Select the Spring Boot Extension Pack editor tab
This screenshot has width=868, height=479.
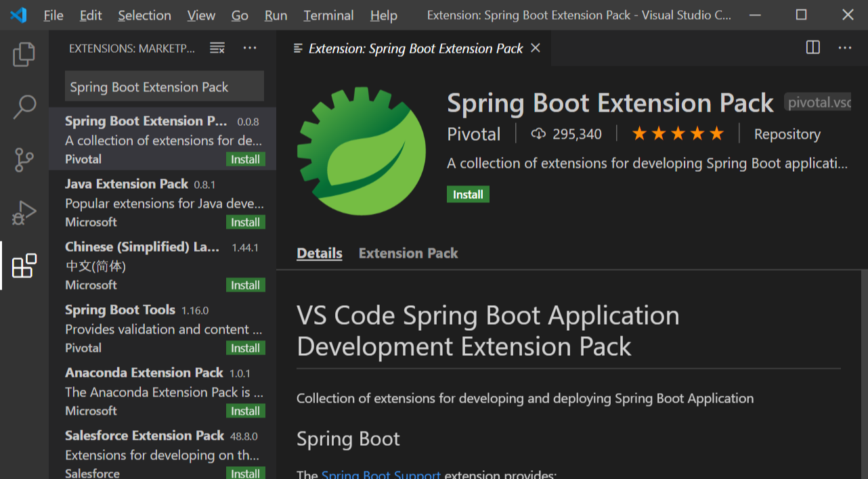pyautogui.click(x=415, y=48)
